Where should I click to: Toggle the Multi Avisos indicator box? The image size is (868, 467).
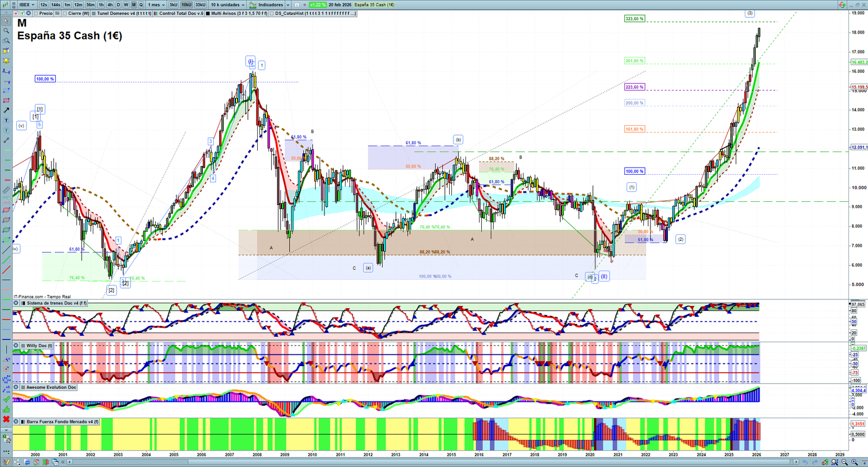208,14
